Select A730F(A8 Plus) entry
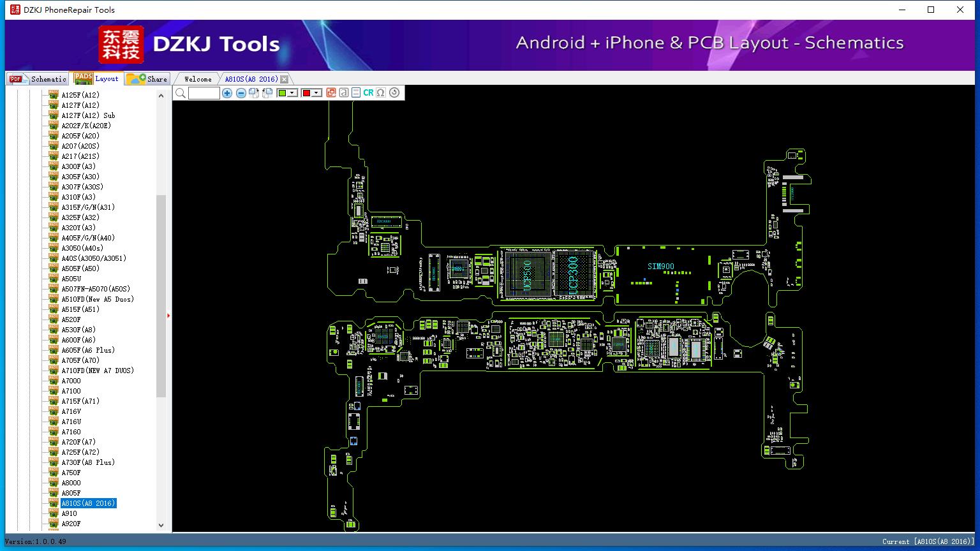 click(x=88, y=462)
